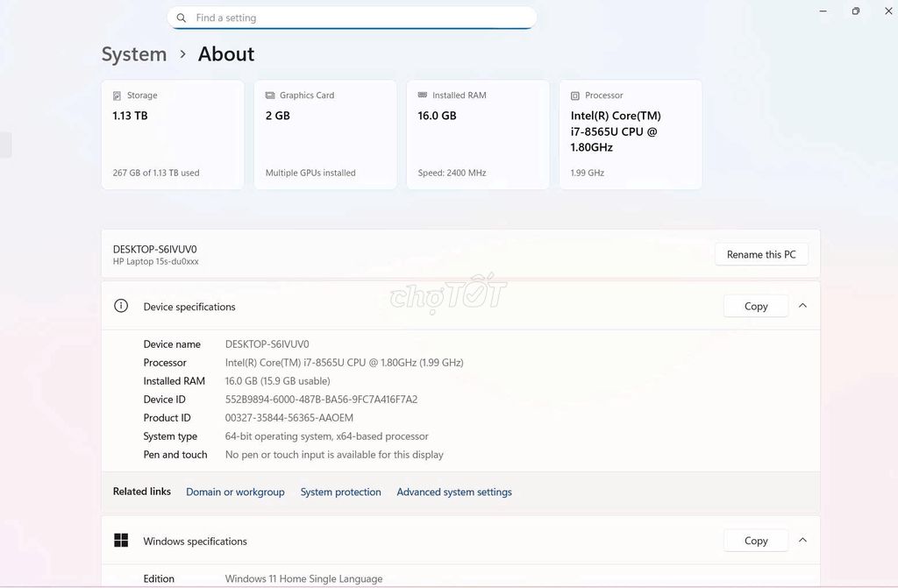
Task: Collapse the Device specifications section
Action: coord(803,306)
